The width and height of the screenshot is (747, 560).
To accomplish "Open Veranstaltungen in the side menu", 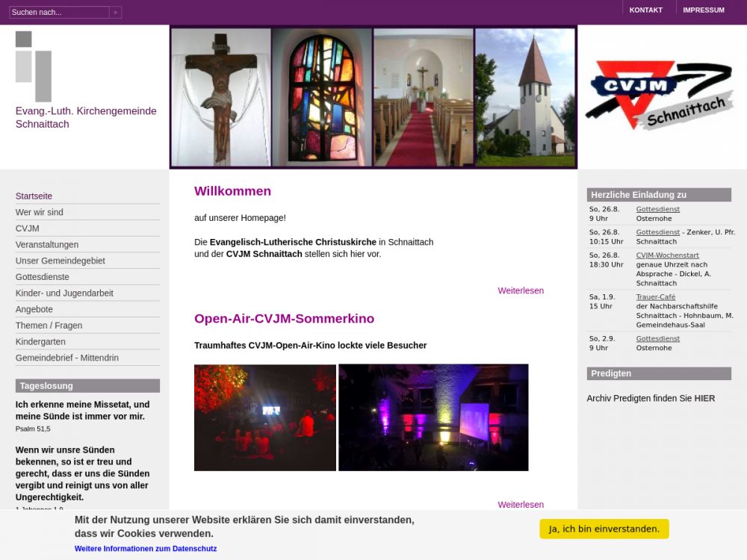I will pos(47,244).
